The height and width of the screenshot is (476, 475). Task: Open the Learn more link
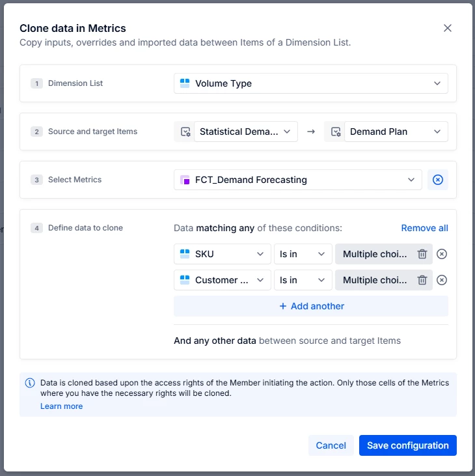point(61,406)
